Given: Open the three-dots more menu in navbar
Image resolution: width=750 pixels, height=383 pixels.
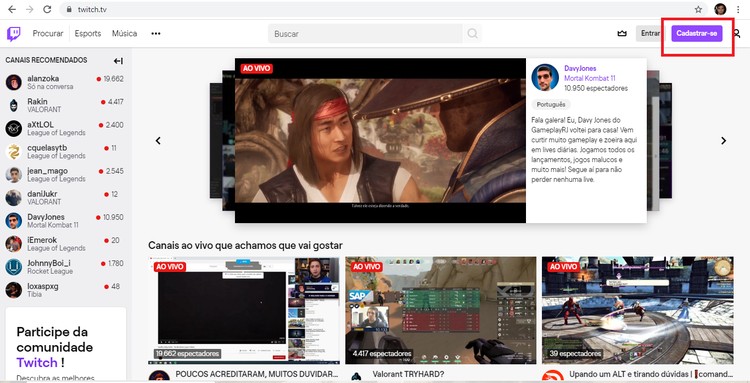Looking at the screenshot, I should pos(156,33).
